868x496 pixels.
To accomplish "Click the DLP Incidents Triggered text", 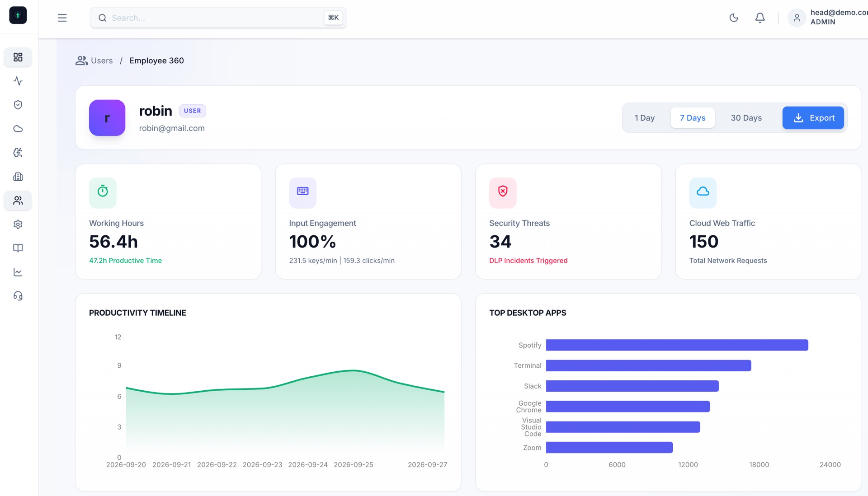I will pos(528,261).
